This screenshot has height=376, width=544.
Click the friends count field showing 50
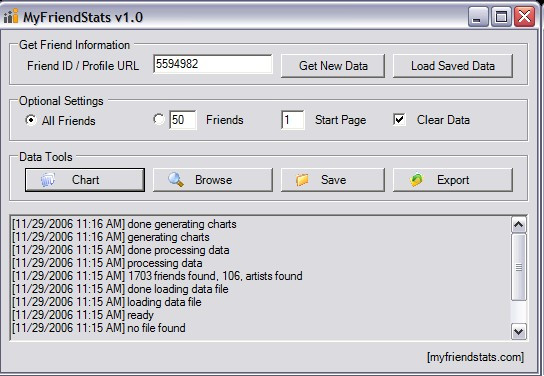coord(183,120)
